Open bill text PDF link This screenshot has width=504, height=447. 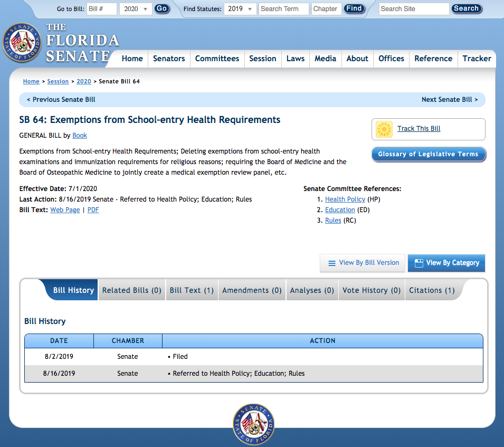pyautogui.click(x=93, y=210)
